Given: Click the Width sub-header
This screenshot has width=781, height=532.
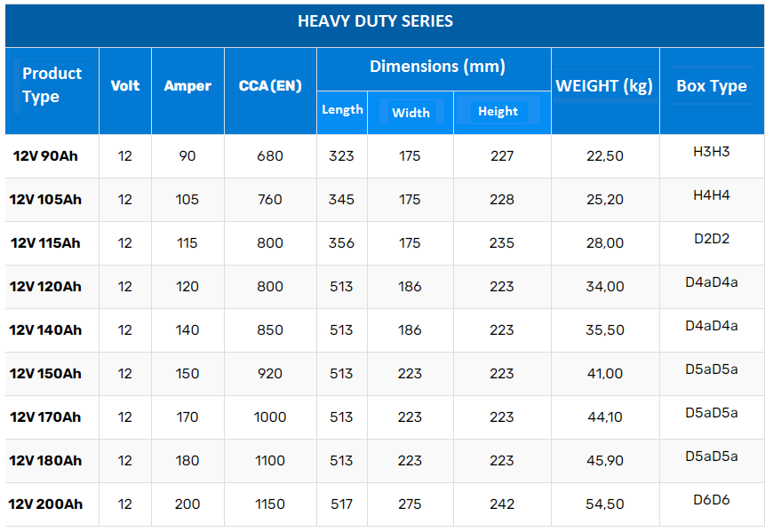Looking at the screenshot, I should point(410,113).
